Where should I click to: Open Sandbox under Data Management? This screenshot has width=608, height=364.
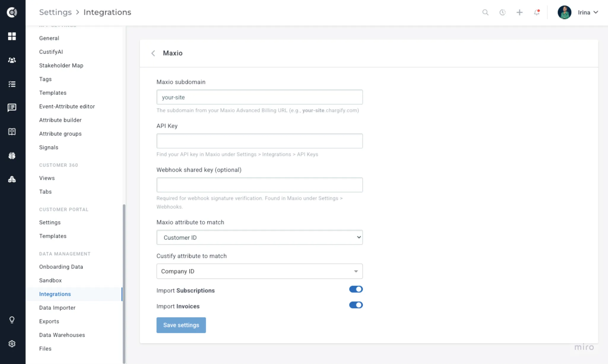pyautogui.click(x=50, y=280)
